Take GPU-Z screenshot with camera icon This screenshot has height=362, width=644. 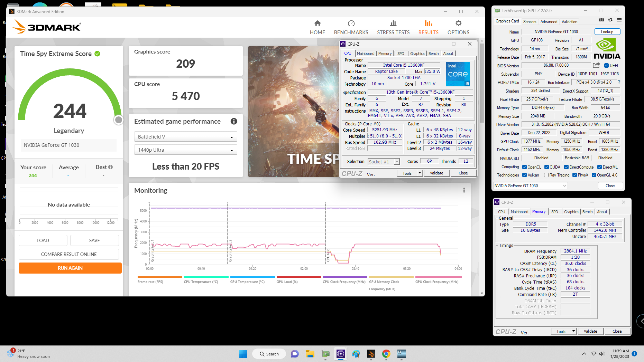tap(601, 20)
